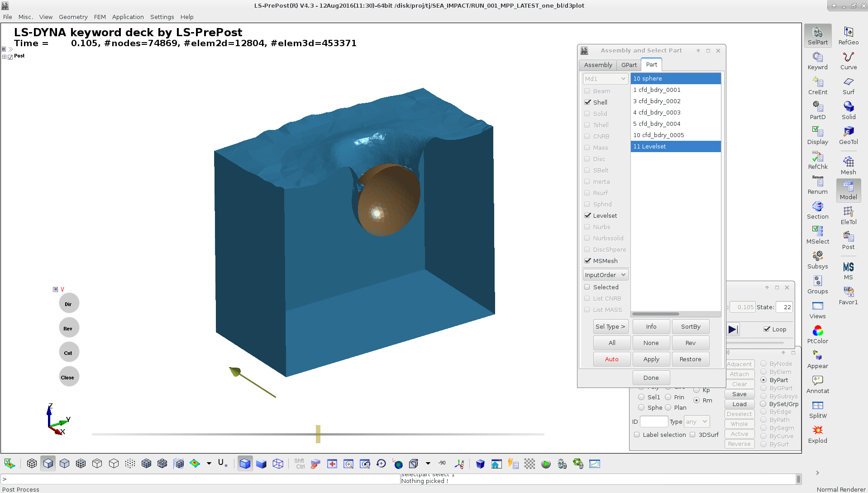Open the GeoTol tool

pos(848,135)
